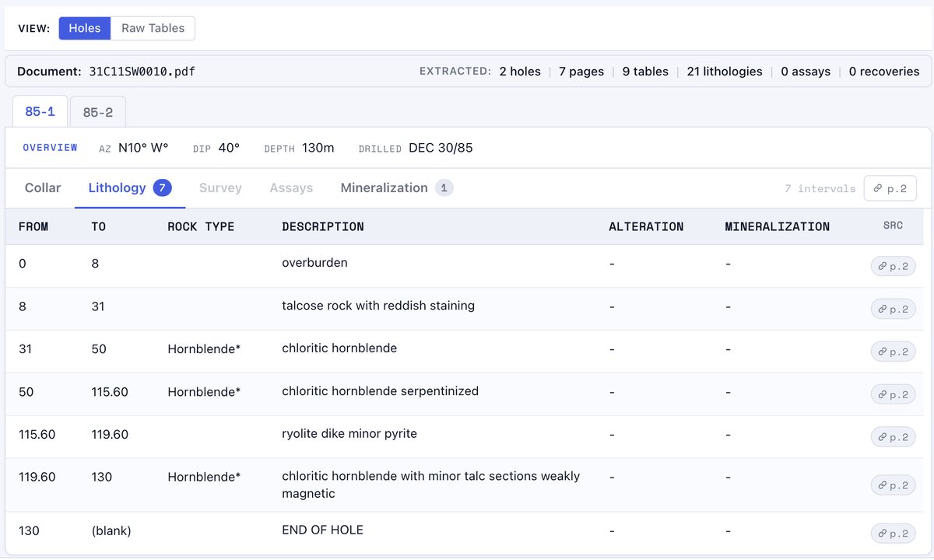The image size is (934, 560).
Task: Open p.2 source link for 31–50 hornblende row
Action: (x=893, y=352)
